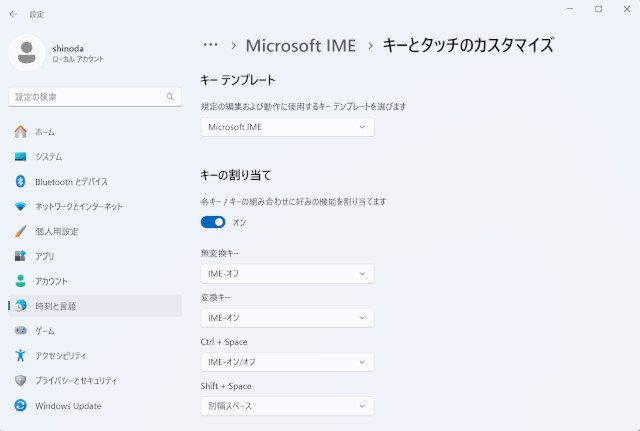Click the 設定の検索 search field
The image size is (640, 431).
pos(88,97)
